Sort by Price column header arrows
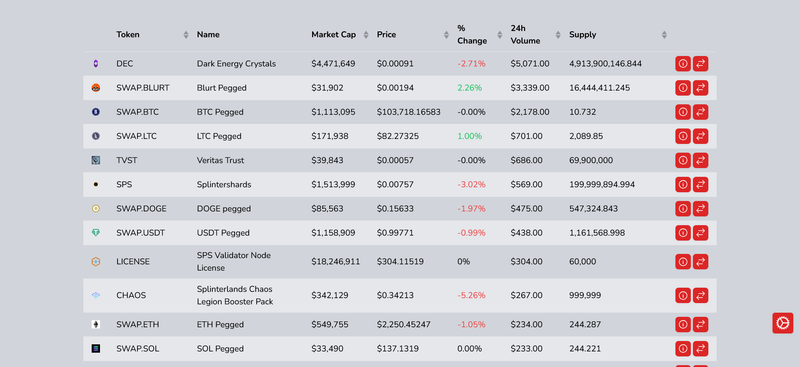Image resolution: width=800 pixels, height=367 pixels. click(446, 35)
